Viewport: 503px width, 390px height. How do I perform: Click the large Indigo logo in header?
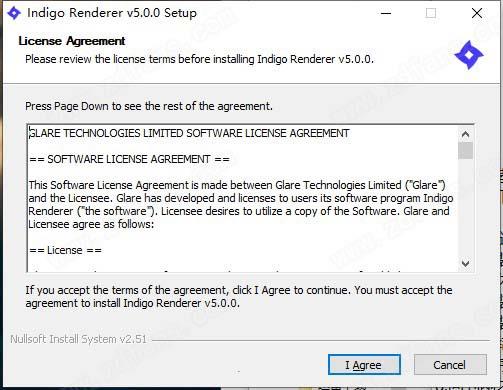click(x=469, y=55)
